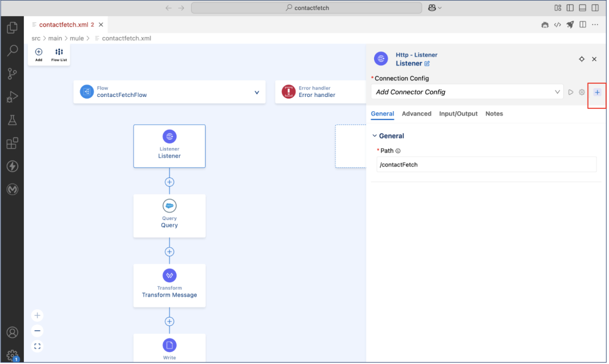This screenshot has width=609, height=364.
Task: Collapse the General section
Action: tap(375, 136)
